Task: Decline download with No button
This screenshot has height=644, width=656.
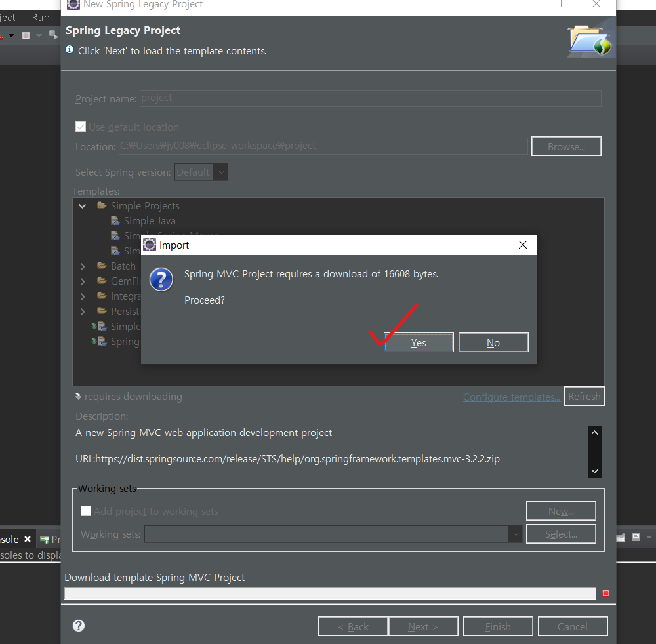Action: coord(493,342)
